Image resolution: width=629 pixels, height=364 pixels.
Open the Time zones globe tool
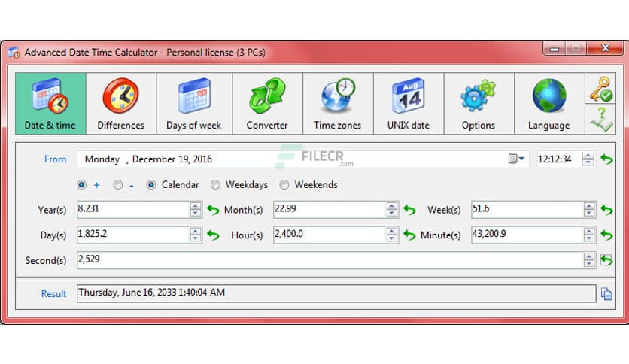338,104
